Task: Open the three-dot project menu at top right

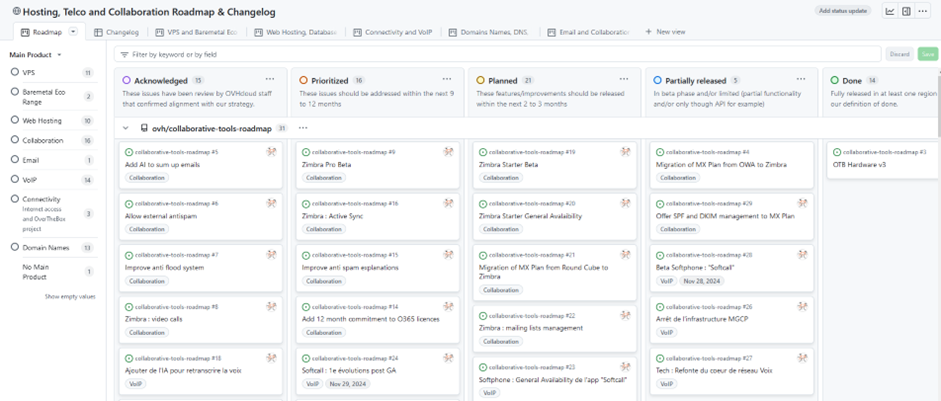Action: point(922,11)
